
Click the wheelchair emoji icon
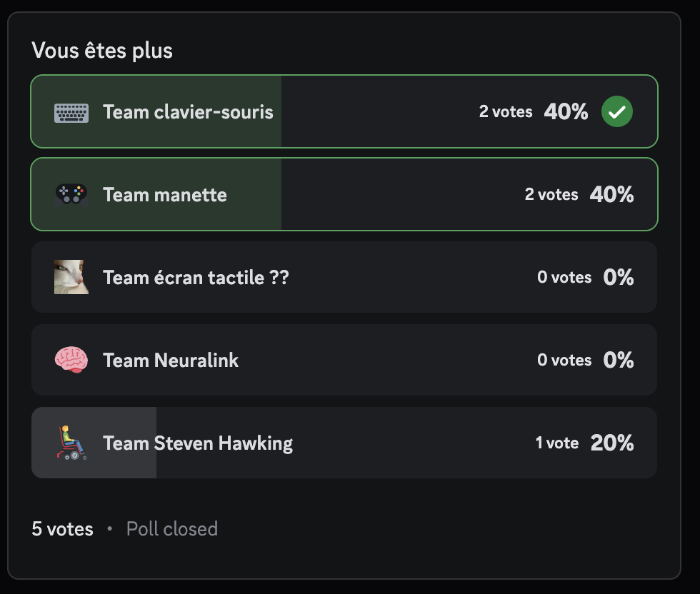[x=71, y=443]
